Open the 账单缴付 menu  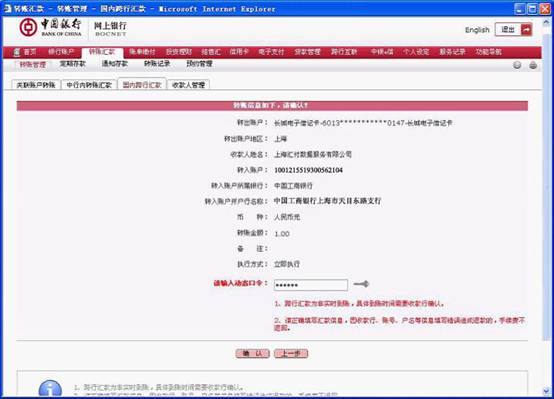tap(142, 52)
